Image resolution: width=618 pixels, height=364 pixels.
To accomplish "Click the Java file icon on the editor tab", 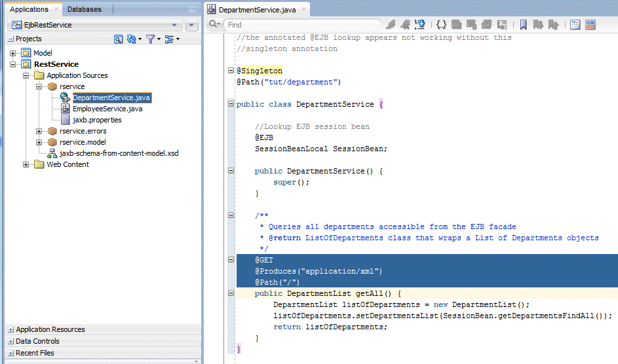I will pos(212,9).
